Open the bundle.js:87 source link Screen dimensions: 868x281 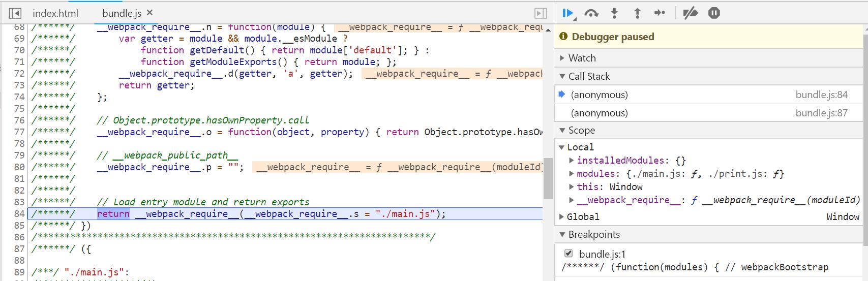(821, 113)
